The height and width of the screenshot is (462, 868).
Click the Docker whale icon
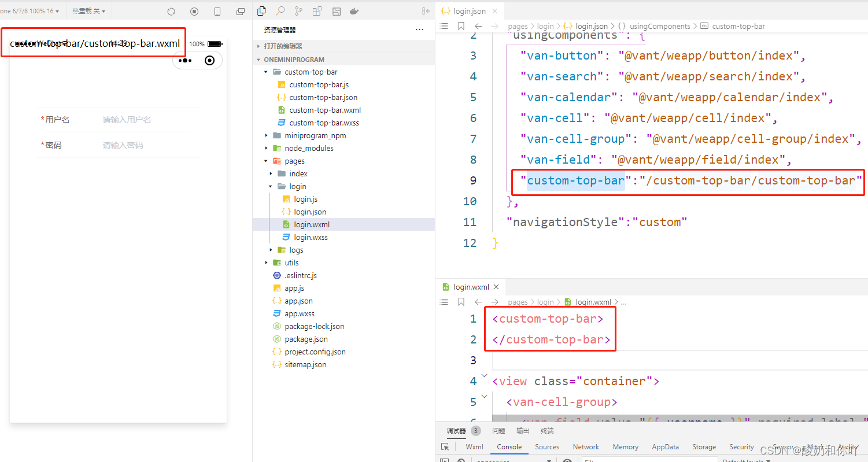pyautogui.click(x=354, y=11)
